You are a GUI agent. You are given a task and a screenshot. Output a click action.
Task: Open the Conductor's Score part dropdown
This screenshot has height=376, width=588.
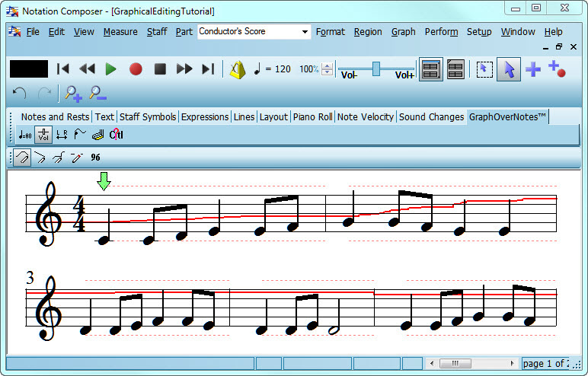(x=305, y=32)
